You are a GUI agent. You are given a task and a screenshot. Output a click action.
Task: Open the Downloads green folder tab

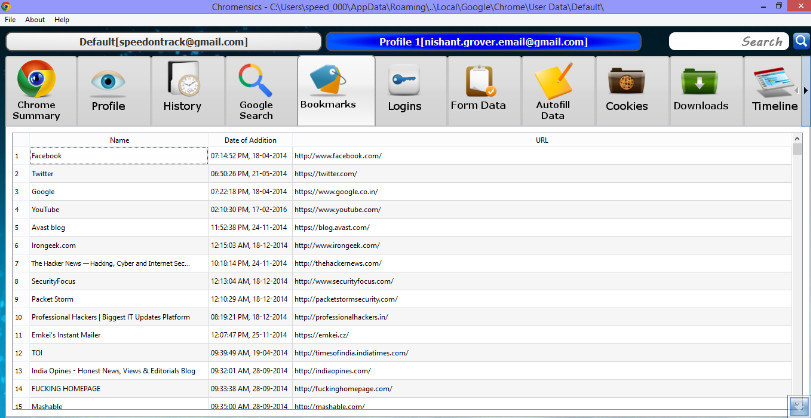pyautogui.click(x=699, y=82)
